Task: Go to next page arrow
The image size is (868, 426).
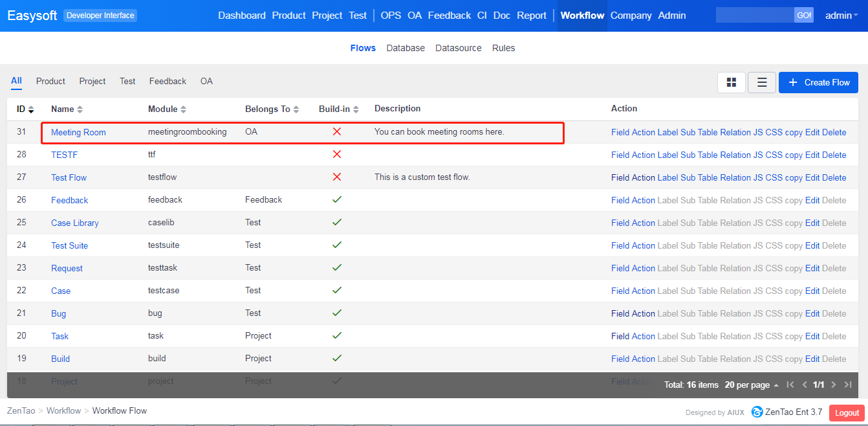Action: (x=834, y=385)
